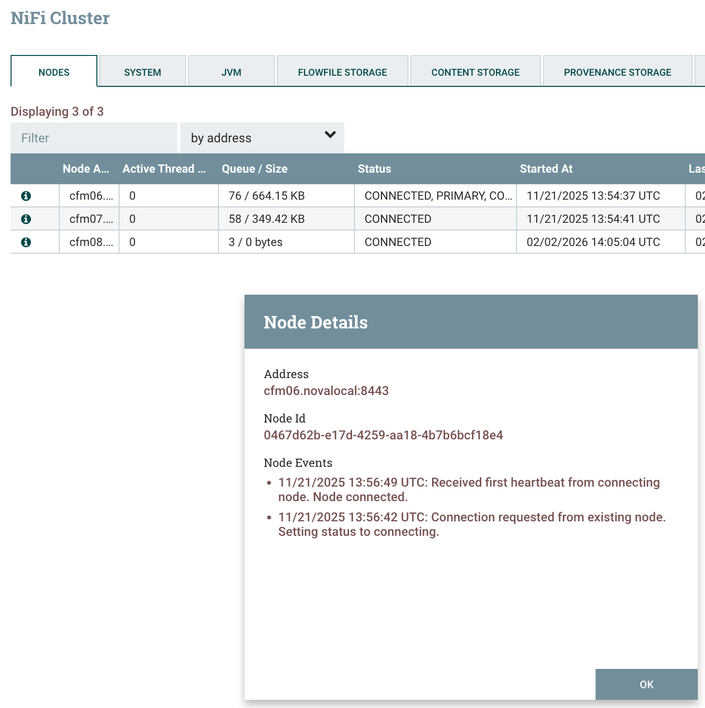This screenshot has height=708, width=705.
Task: Click the Filter input field
Action: coord(94,138)
